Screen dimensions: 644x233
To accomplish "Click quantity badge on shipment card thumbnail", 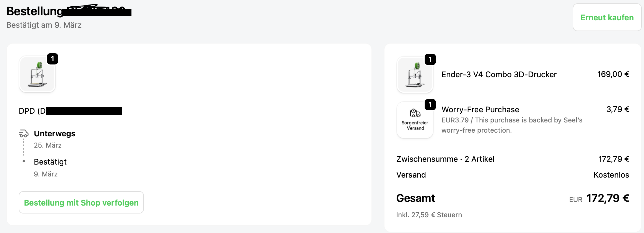I will (x=53, y=59).
